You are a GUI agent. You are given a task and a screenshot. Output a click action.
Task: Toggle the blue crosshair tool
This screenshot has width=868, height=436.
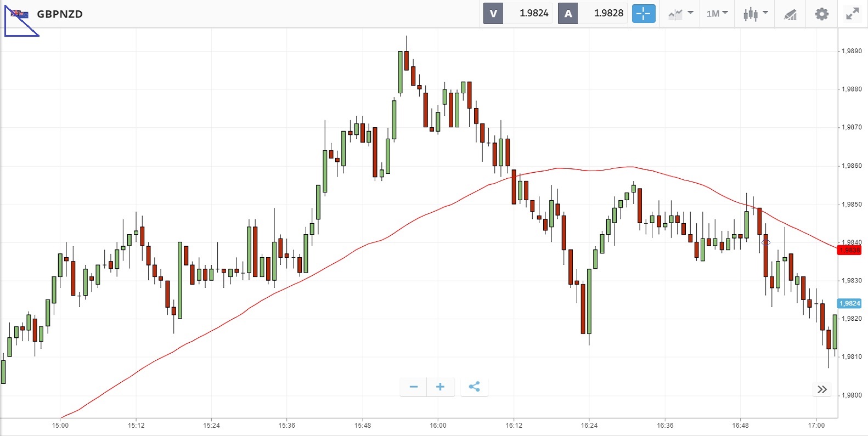click(644, 14)
